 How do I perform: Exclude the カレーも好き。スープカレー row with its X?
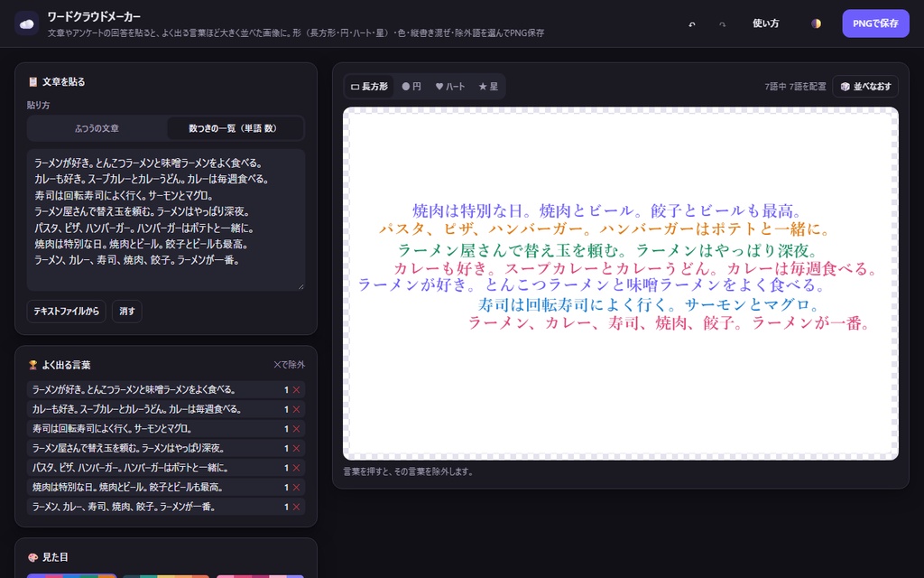296,409
